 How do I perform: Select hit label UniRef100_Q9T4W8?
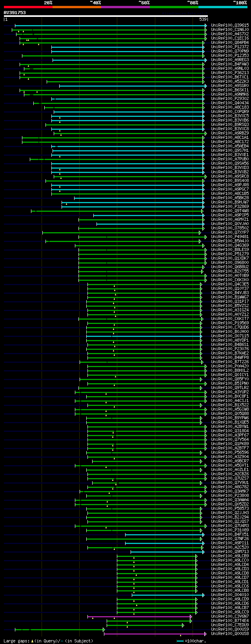(230, 211)
